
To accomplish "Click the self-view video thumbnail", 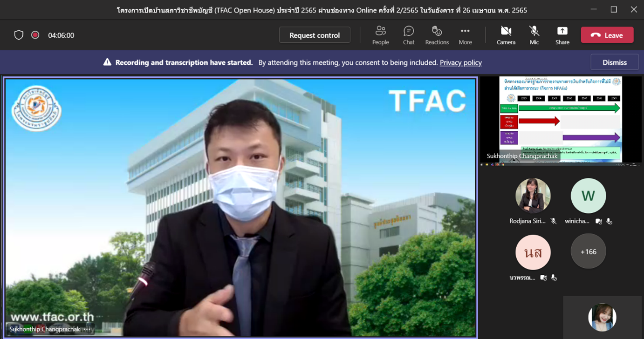I will point(603,317).
